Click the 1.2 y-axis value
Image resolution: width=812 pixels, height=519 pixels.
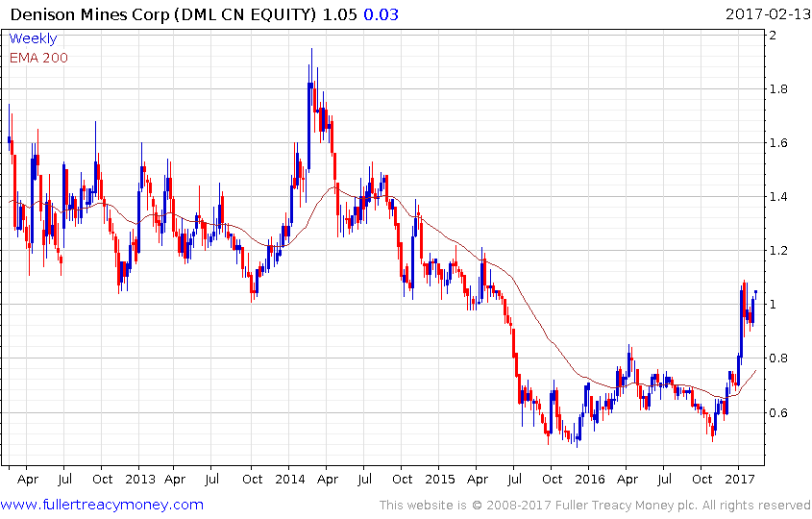click(778, 251)
